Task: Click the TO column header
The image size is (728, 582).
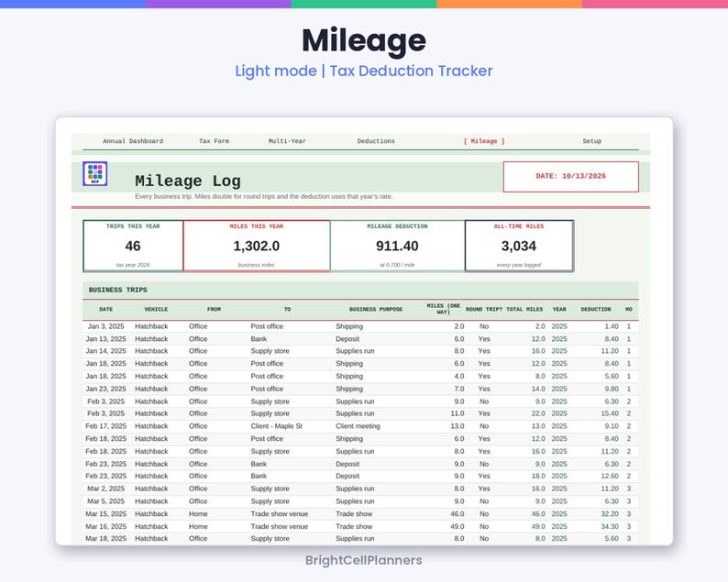Action: click(287, 309)
